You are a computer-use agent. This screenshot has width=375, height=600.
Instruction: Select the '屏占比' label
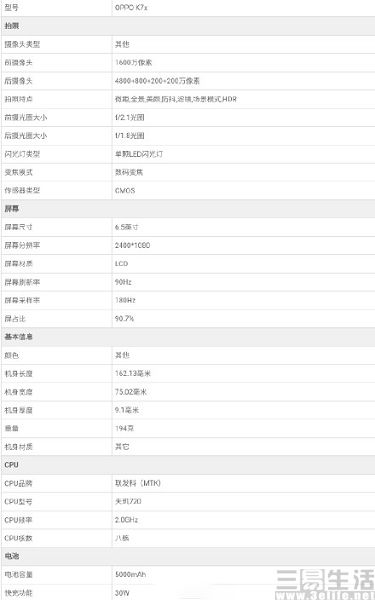pyautogui.click(x=15, y=318)
